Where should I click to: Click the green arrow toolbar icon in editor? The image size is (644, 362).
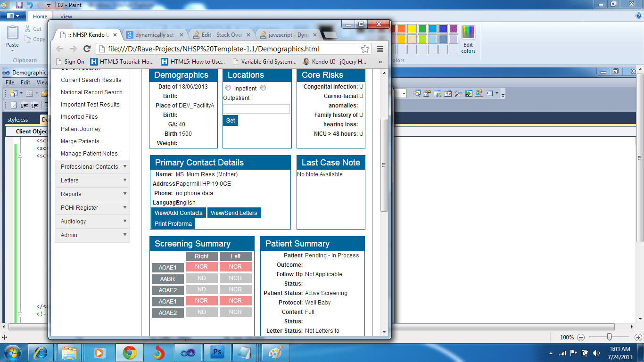468,93
